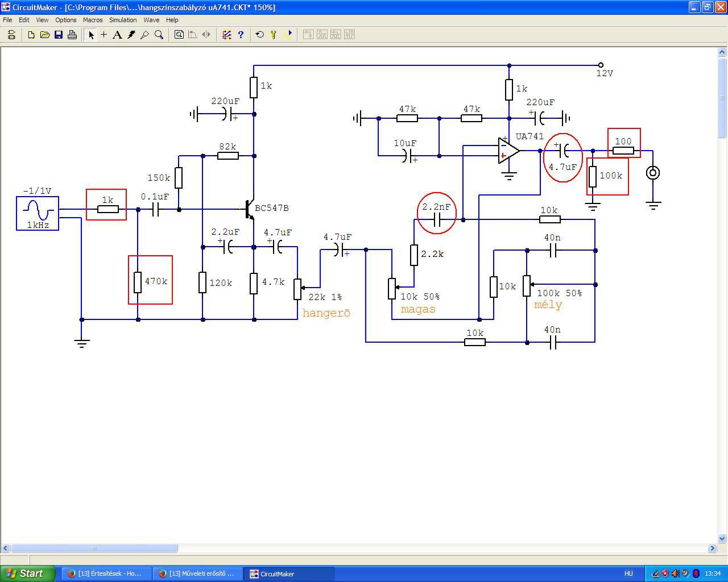Click the Fit Circuit to Window icon
Viewport: 728px width, 582px height.
click(x=179, y=35)
